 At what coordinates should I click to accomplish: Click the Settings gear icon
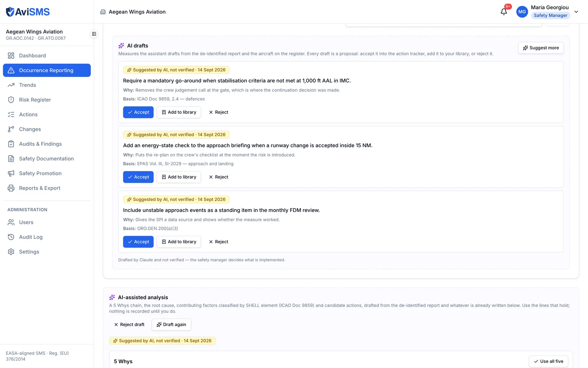coord(11,252)
